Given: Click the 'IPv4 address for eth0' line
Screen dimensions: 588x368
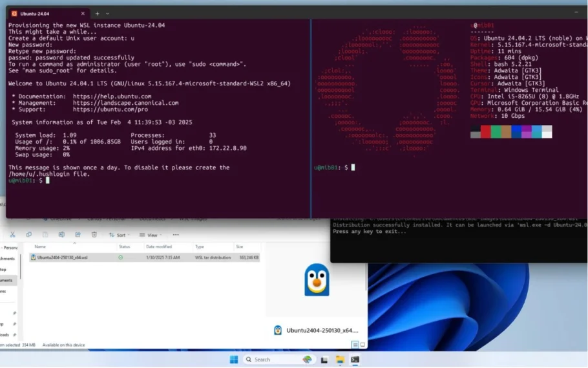Looking at the screenshot, I should (x=189, y=148).
